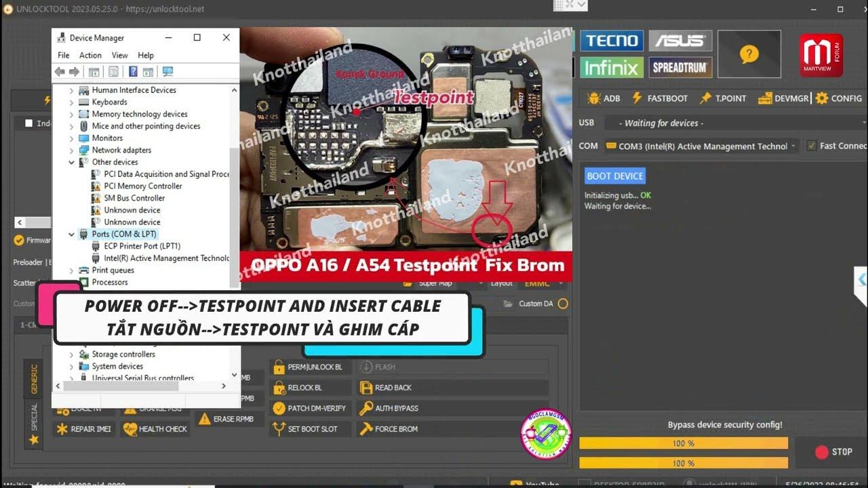Toggle the Fast Connect checkbox
This screenshot has width=868, height=488.
[x=811, y=146]
